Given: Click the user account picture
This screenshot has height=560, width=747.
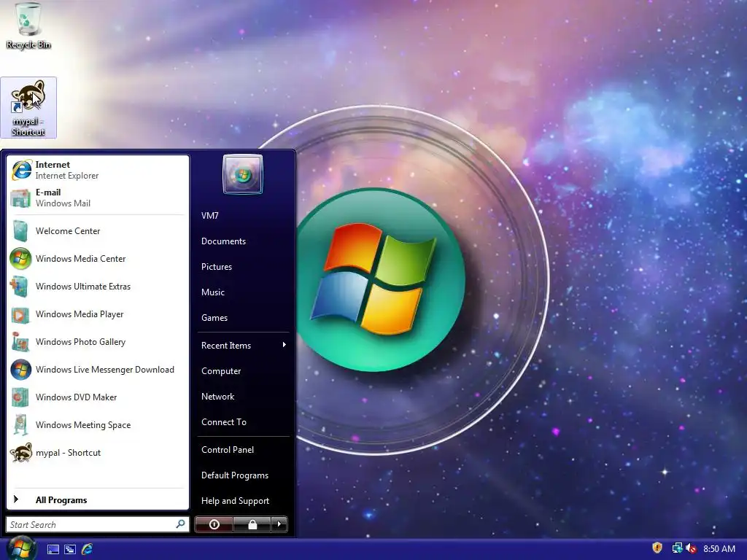Looking at the screenshot, I should click(242, 174).
